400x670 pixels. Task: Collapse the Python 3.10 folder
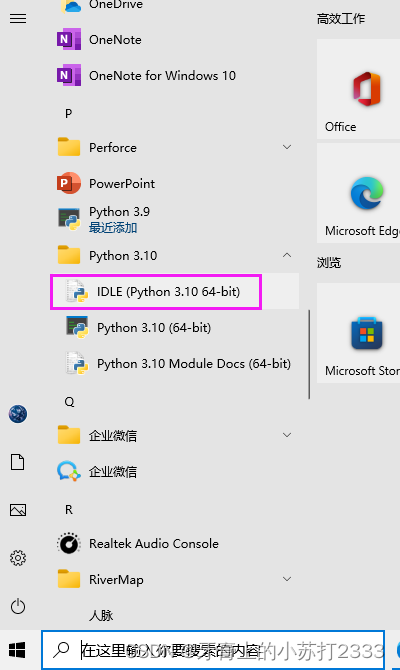tap(287, 255)
